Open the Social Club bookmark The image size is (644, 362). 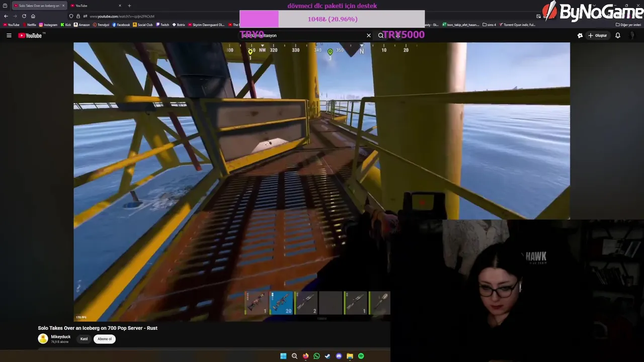click(143, 25)
